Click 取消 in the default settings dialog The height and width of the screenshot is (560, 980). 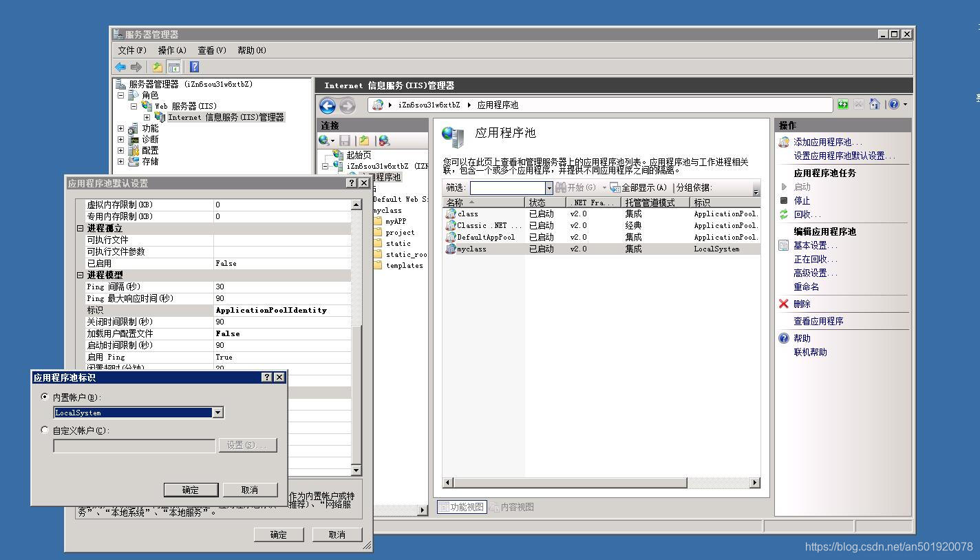pos(337,535)
